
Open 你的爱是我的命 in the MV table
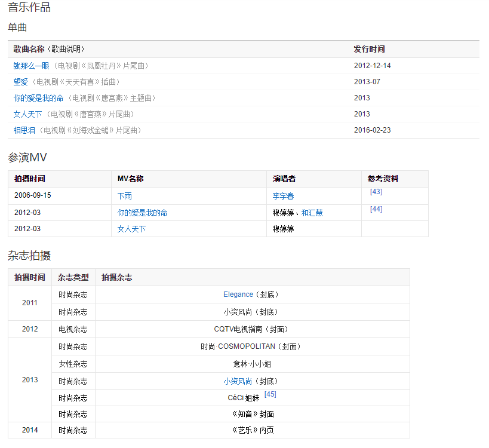142,213
